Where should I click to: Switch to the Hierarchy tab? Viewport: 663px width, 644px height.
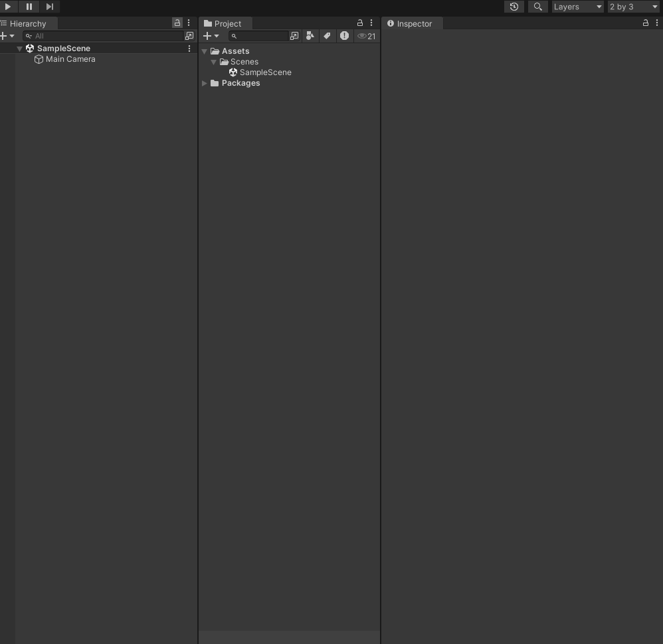pos(28,24)
